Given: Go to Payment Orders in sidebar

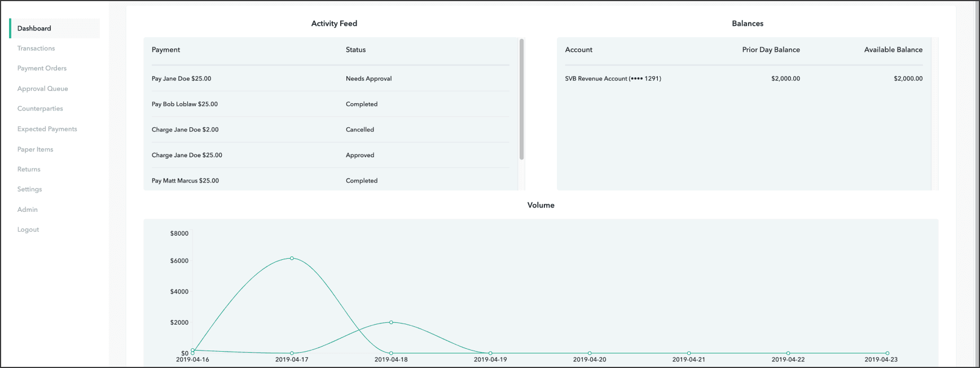Looking at the screenshot, I should coord(42,68).
